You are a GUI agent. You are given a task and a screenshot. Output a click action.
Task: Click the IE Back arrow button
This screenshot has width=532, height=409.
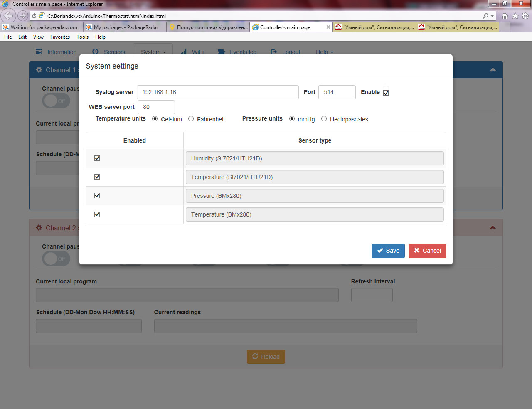point(8,16)
